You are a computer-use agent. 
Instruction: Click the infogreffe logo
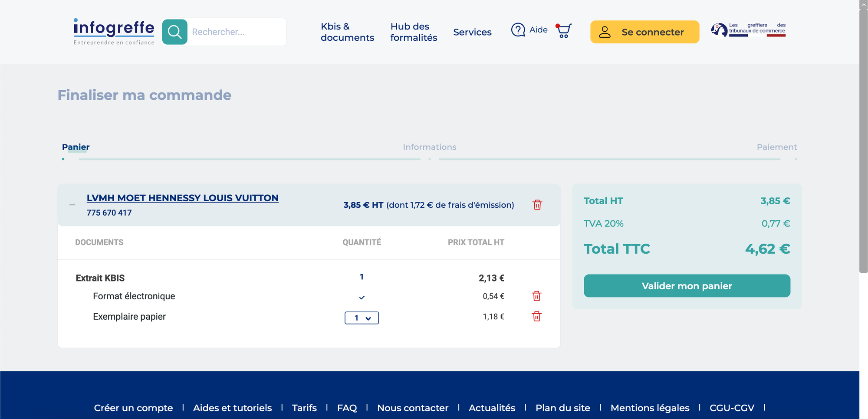(114, 32)
